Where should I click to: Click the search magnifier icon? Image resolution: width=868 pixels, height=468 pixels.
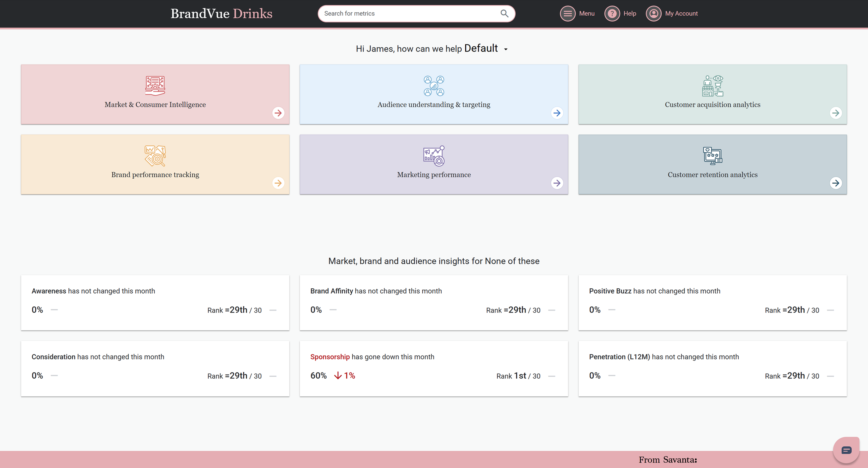[x=504, y=14]
